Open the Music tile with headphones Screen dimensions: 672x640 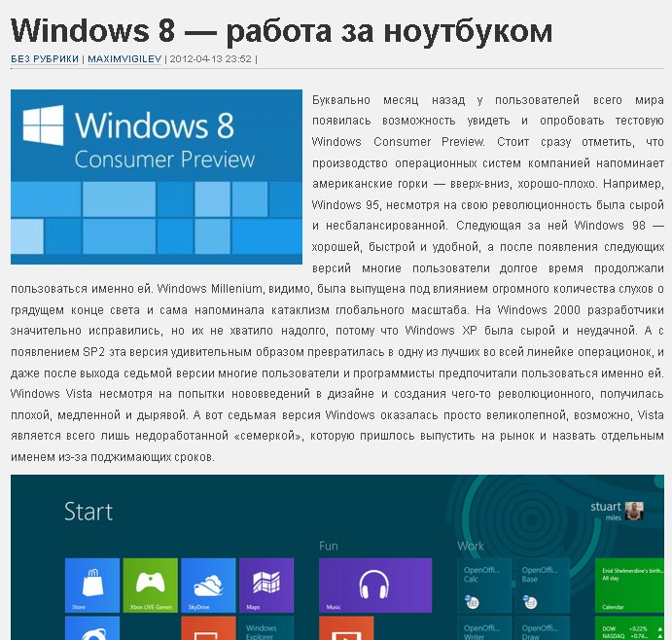pyautogui.click(x=375, y=586)
